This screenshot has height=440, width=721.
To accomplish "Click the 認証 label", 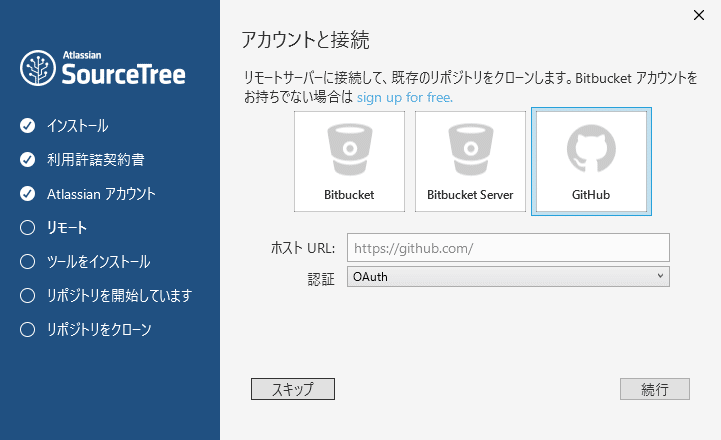I will pos(321,279).
